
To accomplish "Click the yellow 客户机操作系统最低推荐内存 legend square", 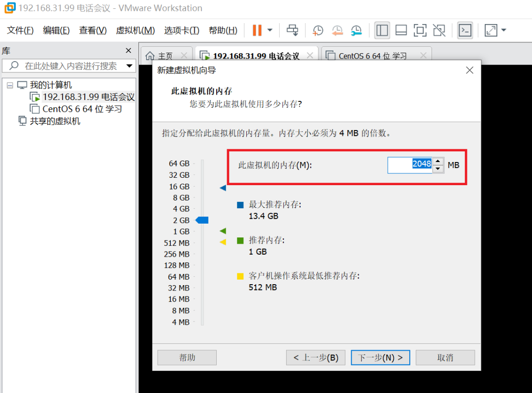I will tap(240, 276).
